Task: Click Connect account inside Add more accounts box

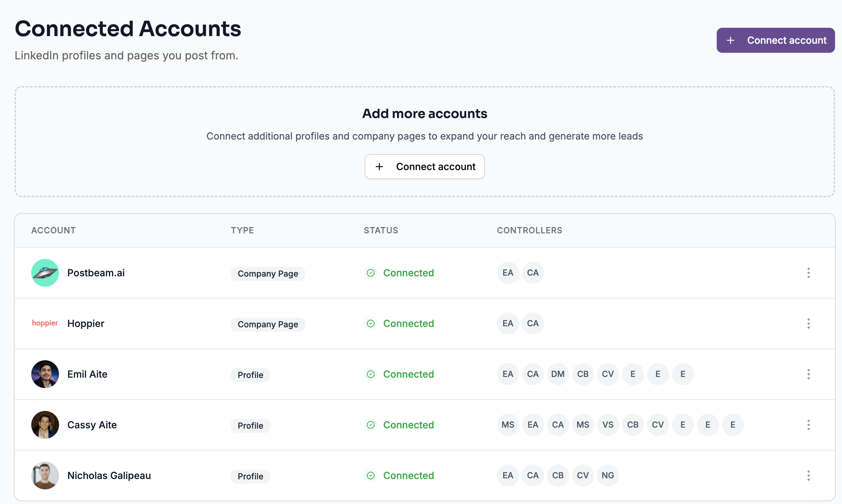Action: point(425,167)
